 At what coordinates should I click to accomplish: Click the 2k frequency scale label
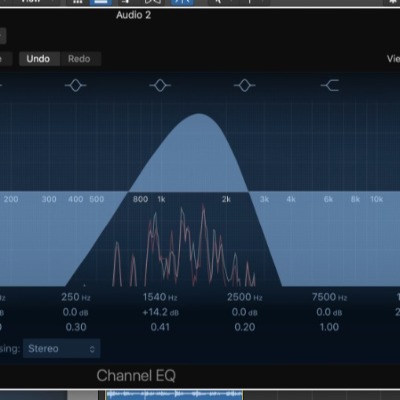(x=226, y=199)
